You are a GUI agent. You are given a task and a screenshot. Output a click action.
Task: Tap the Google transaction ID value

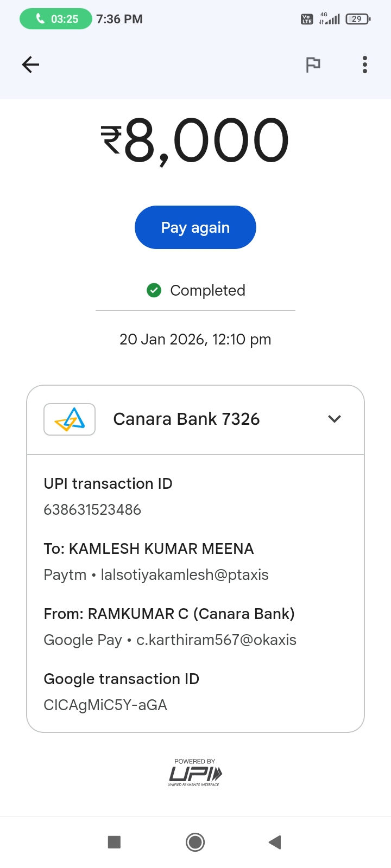105,705
